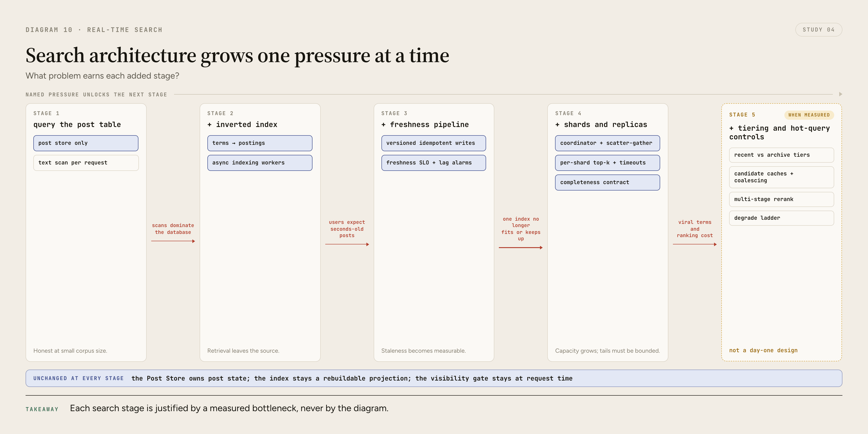Screen dimensions: 868x434
Task: Click '+ tiering and hot-query controls' heading
Action: point(779,132)
